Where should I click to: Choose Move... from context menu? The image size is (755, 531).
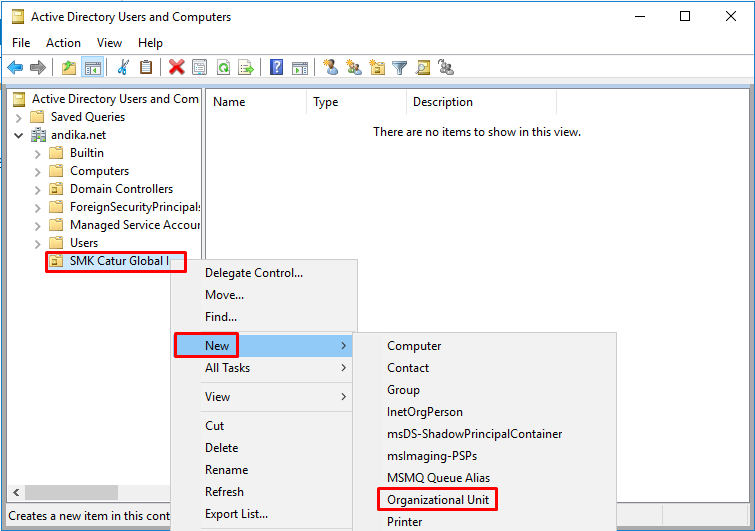[263, 295]
